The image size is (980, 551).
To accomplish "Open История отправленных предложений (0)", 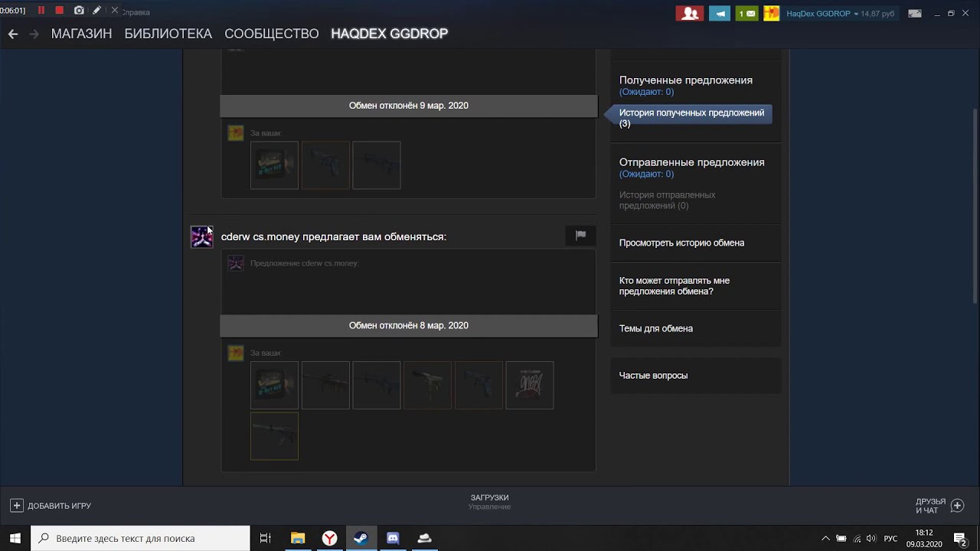I will [667, 200].
